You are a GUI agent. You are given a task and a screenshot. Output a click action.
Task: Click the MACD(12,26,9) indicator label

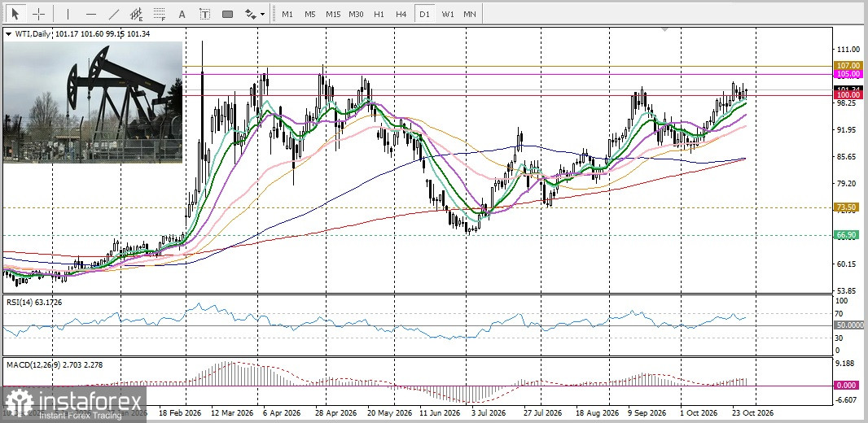55,365
